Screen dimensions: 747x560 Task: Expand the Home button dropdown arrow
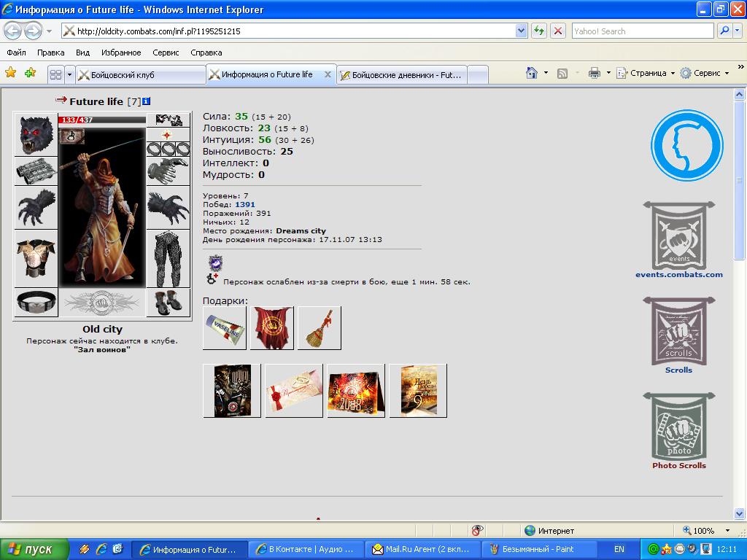click(x=546, y=73)
